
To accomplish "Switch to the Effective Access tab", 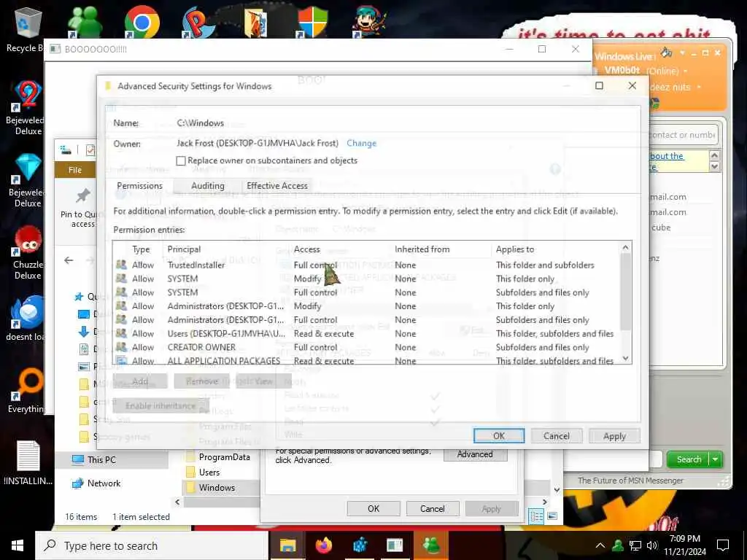I will (277, 186).
